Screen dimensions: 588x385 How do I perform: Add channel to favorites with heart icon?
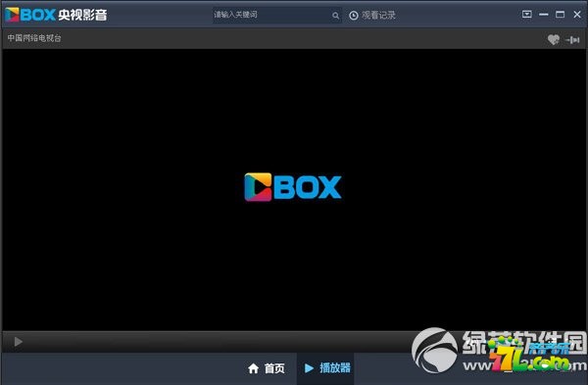tap(553, 39)
